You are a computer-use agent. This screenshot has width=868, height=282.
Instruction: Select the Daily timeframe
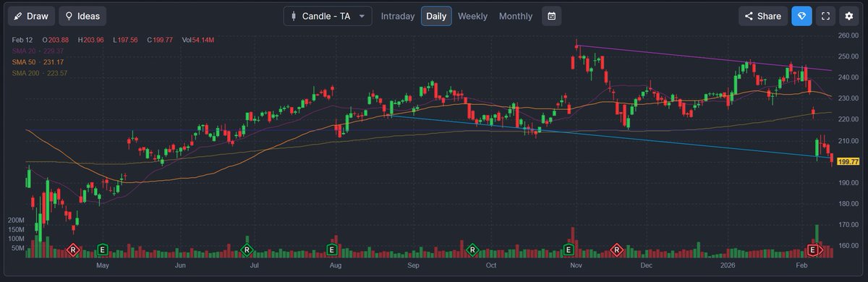click(436, 16)
